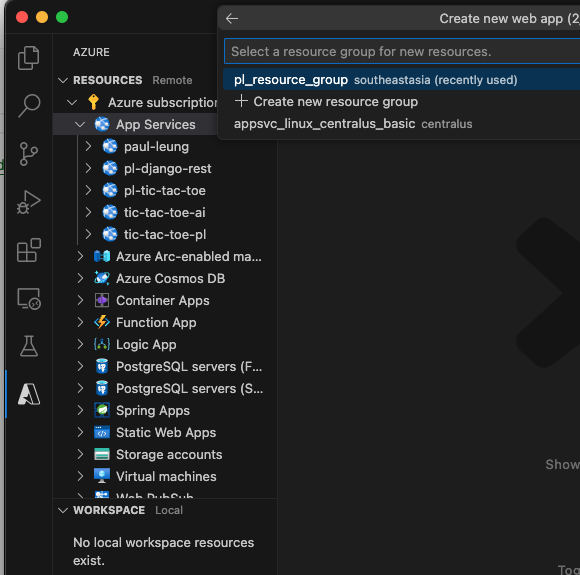Click the Logic App icon

[102, 344]
